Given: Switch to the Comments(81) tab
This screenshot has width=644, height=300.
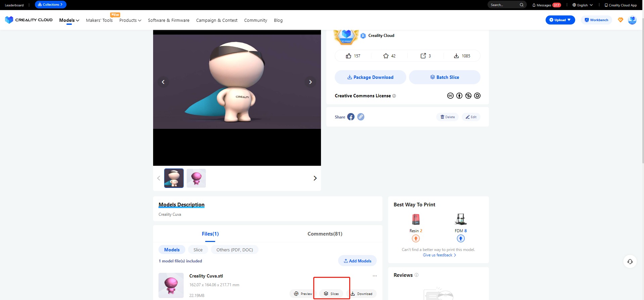Looking at the screenshot, I should click(x=325, y=234).
